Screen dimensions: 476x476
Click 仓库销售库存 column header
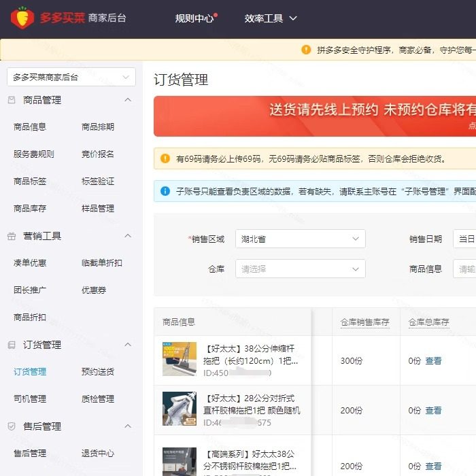[x=365, y=322]
